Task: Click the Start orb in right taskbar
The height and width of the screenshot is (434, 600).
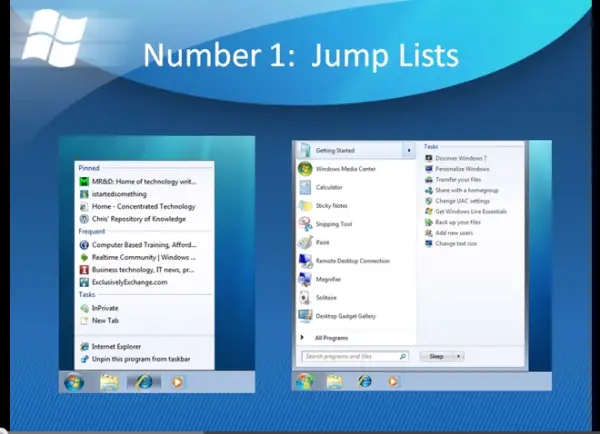Action: point(305,381)
